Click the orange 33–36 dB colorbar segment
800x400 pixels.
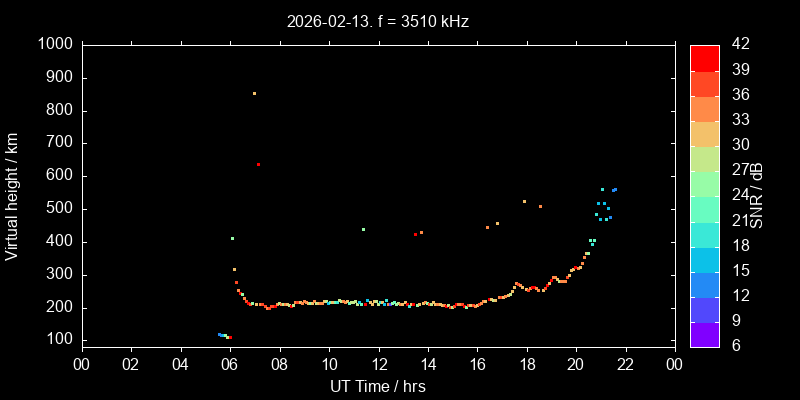[705, 108]
